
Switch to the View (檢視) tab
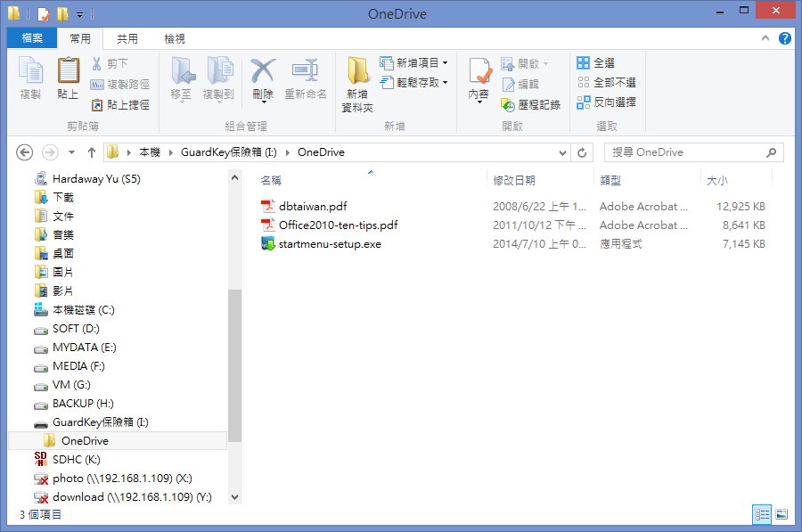pos(175,39)
